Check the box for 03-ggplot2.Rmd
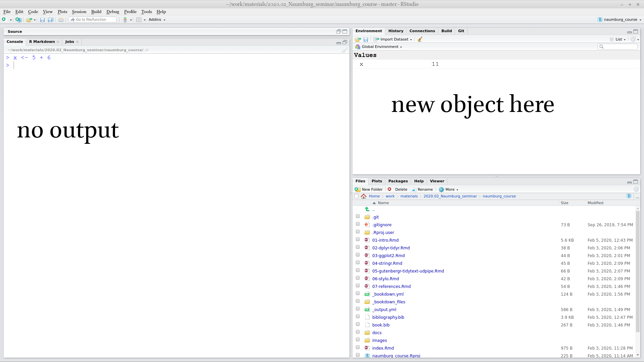Image resolution: width=644 pixels, height=362 pixels. coord(358,255)
